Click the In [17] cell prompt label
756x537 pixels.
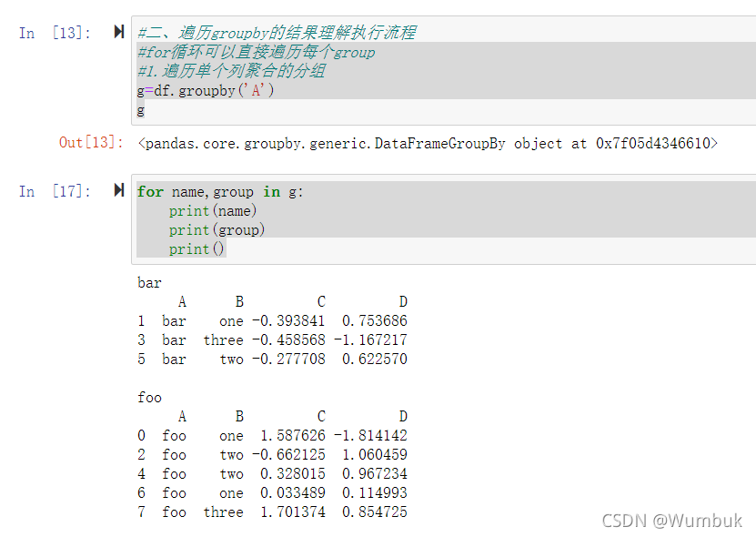pyautogui.click(x=55, y=191)
